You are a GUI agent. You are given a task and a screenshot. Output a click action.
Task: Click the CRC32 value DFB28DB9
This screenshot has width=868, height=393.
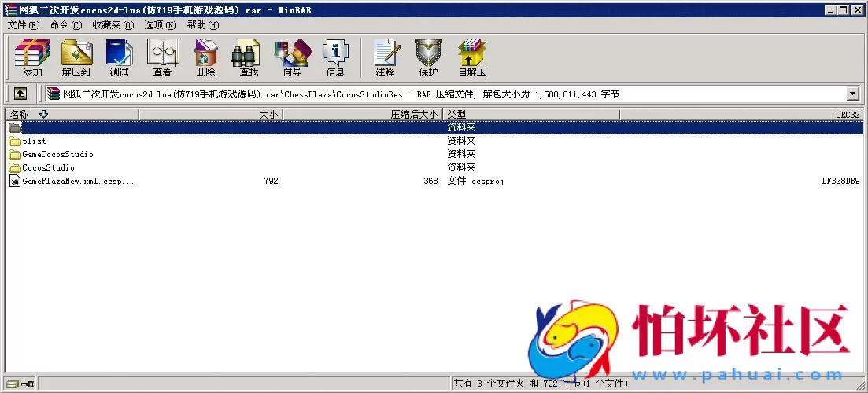pos(840,182)
